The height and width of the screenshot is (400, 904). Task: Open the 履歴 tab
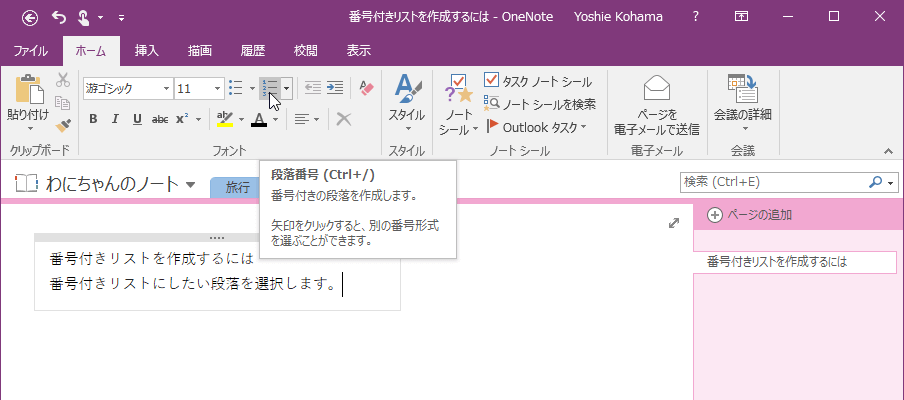click(253, 51)
